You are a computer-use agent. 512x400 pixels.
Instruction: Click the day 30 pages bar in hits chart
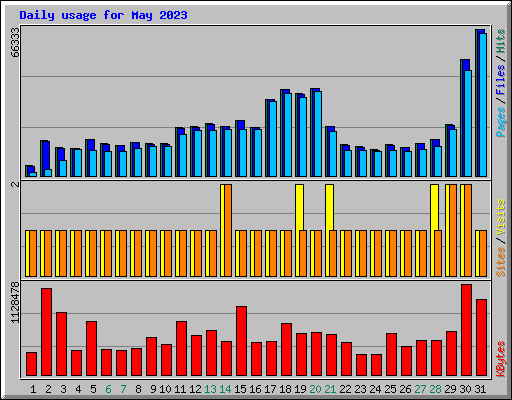coord(468,123)
